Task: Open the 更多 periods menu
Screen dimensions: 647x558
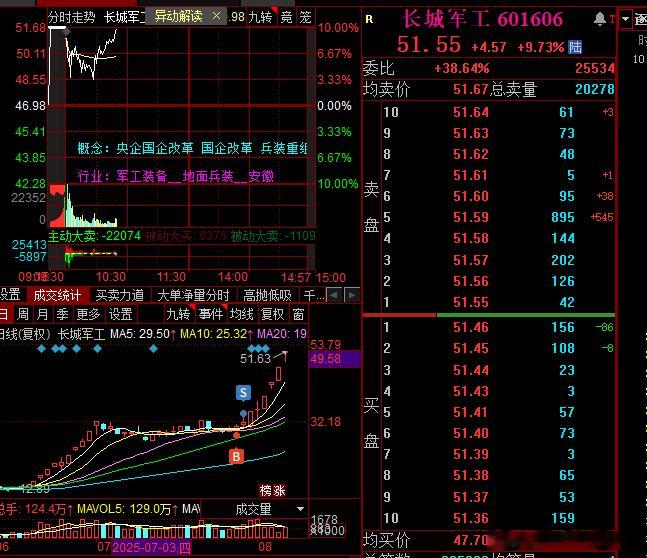Action: coord(88,314)
